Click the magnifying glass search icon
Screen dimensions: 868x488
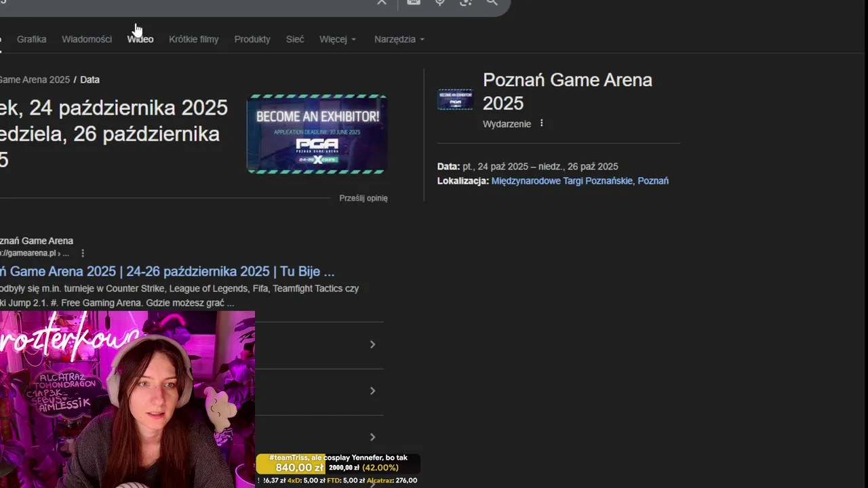(x=492, y=3)
